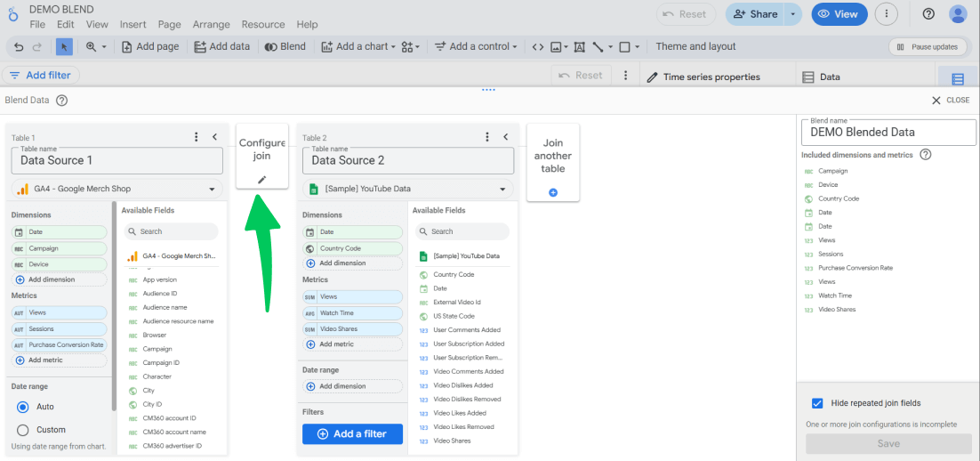Click the Add a filter button

[x=352, y=433]
